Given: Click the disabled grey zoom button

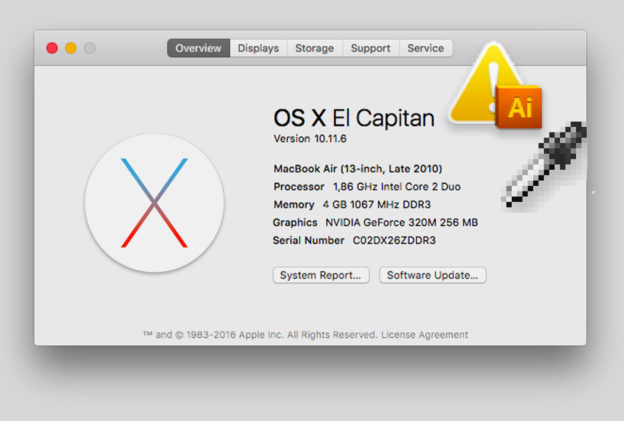Looking at the screenshot, I should tap(90, 48).
